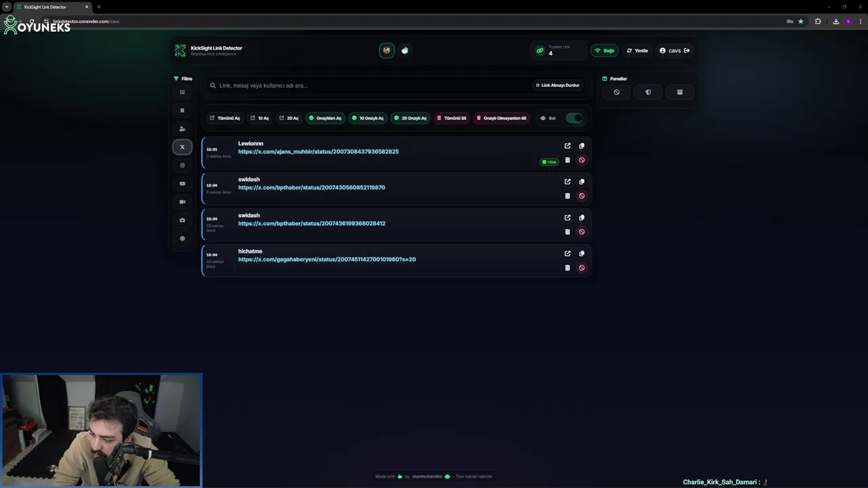Select the list view filter icon
The image size is (868, 488).
(182, 92)
